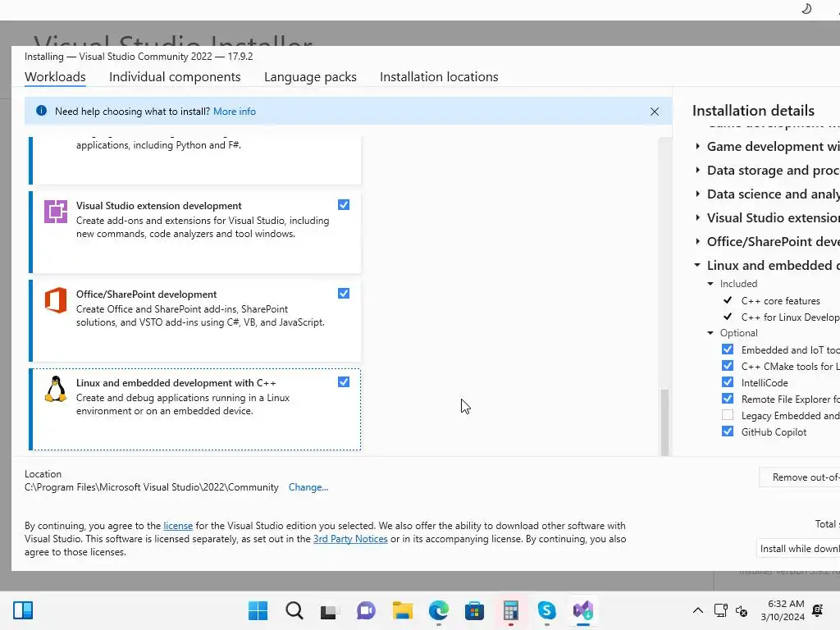Collapse Linux and embedded details node
Image resolution: width=840 pixels, height=630 pixels.
pos(697,265)
